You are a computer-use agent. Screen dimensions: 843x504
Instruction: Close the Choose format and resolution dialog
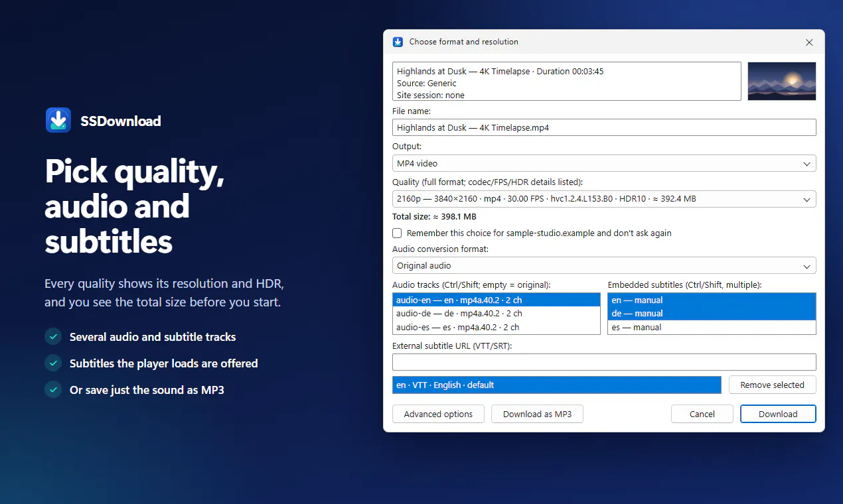click(809, 42)
